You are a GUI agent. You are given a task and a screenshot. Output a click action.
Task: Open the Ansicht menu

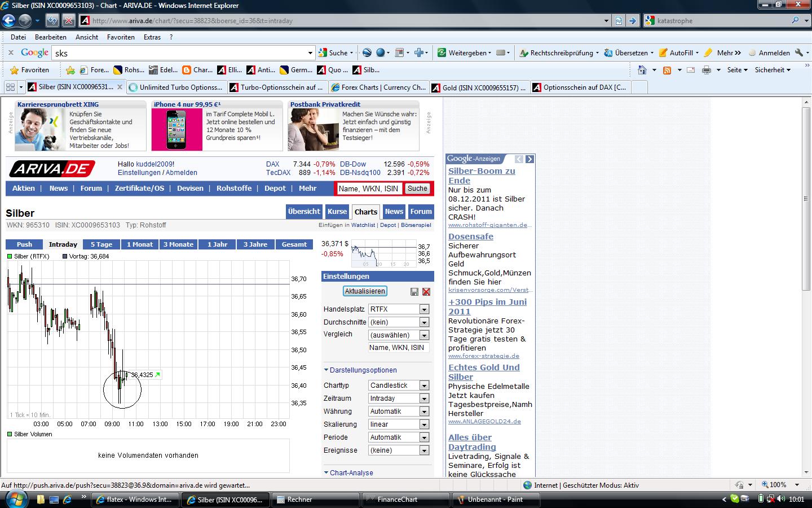pyautogui.click(x=87, y=37)
